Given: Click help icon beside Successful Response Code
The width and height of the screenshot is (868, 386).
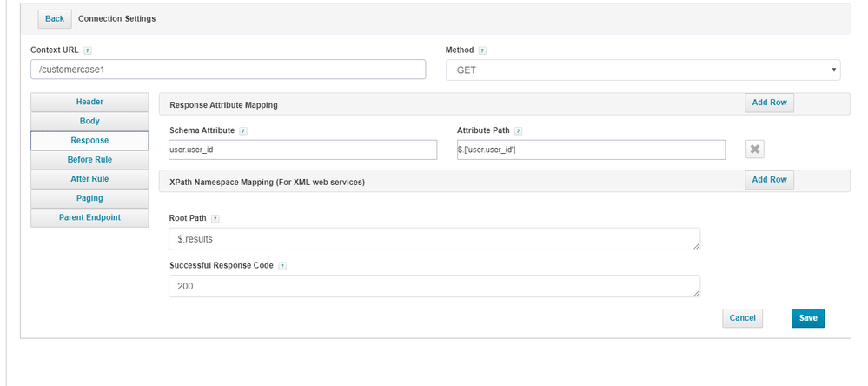Looking at the screenshot, I should point(282,266).
